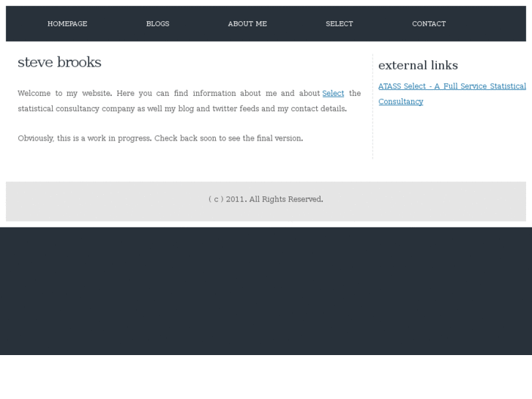This screenshot has width=532, height=399.
Task: Open ATASS Select statistical consultancy link
Action: (x=452, y=94)
